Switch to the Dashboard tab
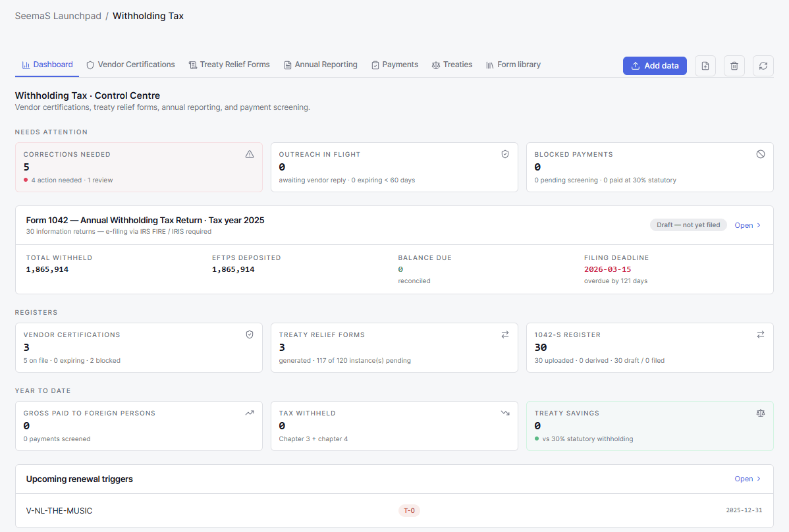The image size is (789, 532). (47, 65)
